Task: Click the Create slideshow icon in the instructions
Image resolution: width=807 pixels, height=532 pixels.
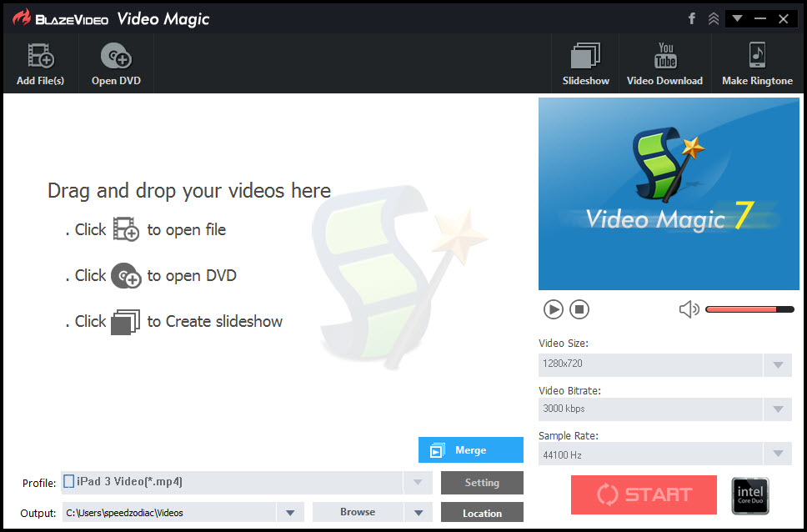Action: pos(125,321)
